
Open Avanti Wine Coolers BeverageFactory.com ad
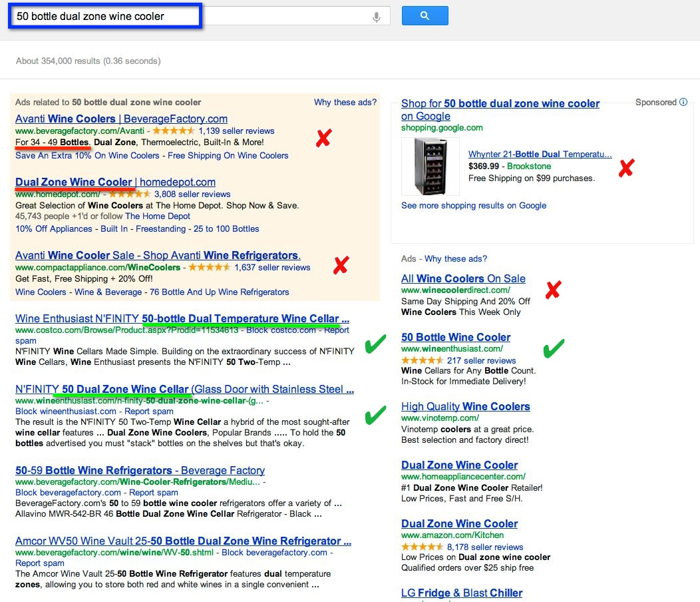click(x=121, y=119)
